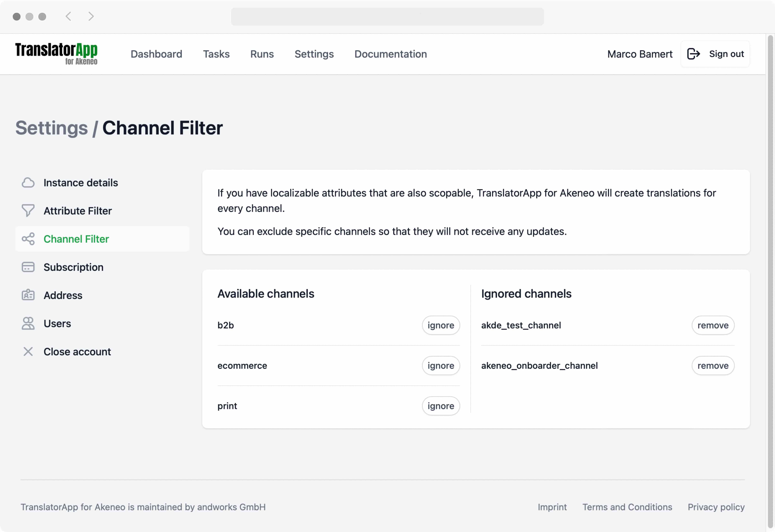Click the Instance details cloud icon
The width and height of the screenshot is (775, 532).
(28, 182)
